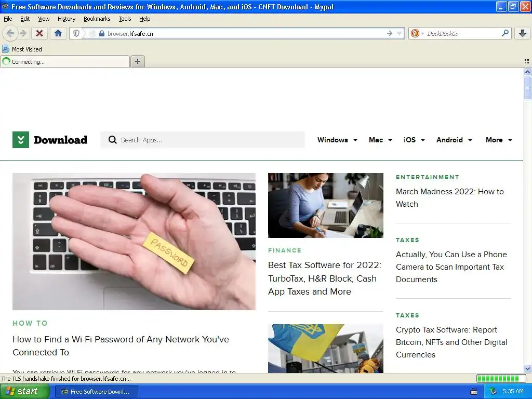Open the DuckDuckGo search engine selector

pyautogui.click(x=417, y=33)
